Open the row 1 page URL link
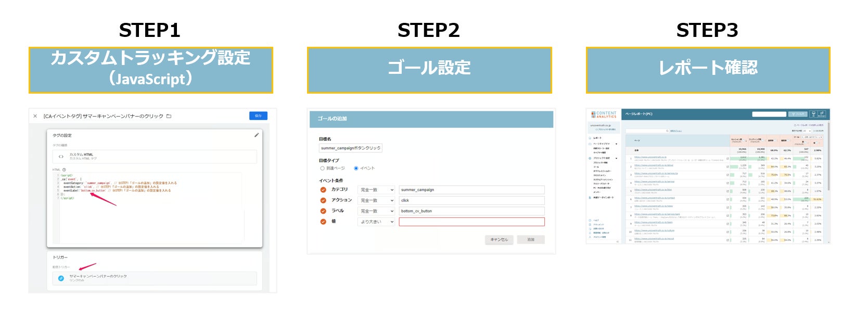Image resolution: width=868 pixels, height=324 pixels. tap(650, 157)
